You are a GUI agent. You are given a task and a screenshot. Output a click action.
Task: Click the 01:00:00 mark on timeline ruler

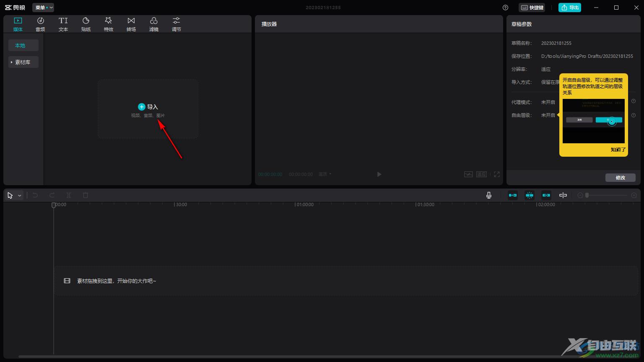coord(305,204)
